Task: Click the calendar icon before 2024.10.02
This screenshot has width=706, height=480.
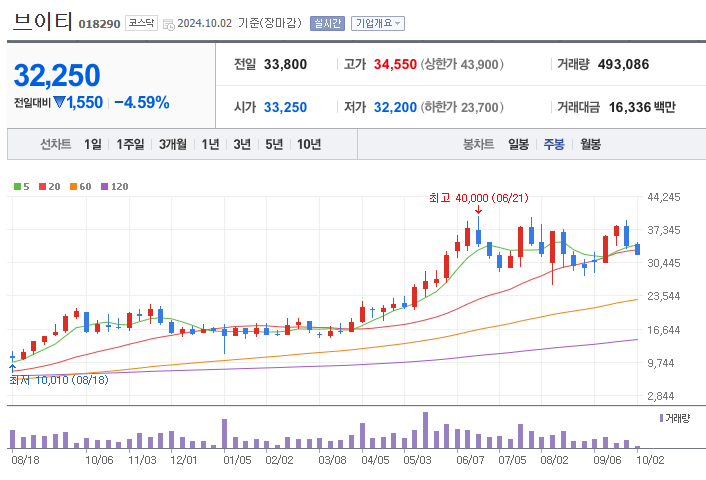Action: (x=169, y=24)
